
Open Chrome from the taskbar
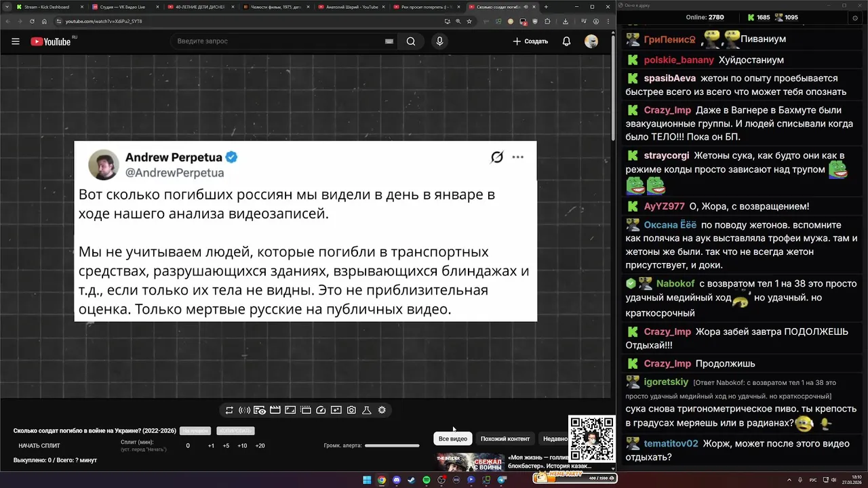click(x=382, y=480)
